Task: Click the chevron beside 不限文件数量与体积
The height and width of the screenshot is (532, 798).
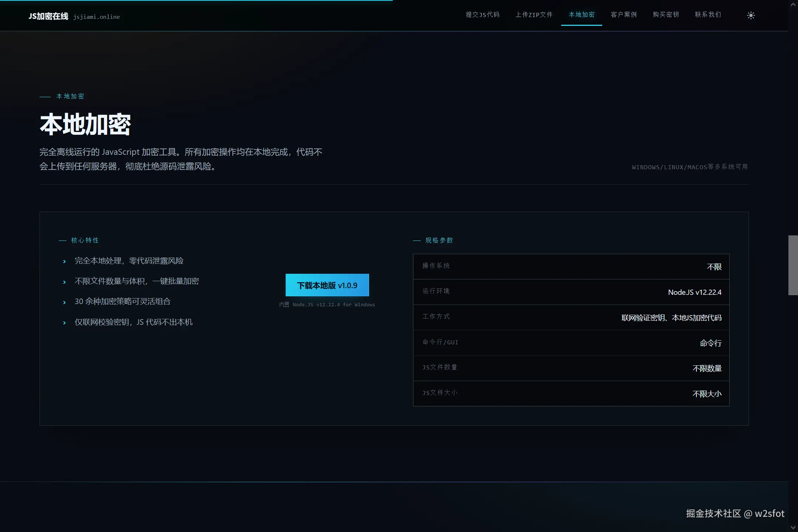Action: pos(64,282)
